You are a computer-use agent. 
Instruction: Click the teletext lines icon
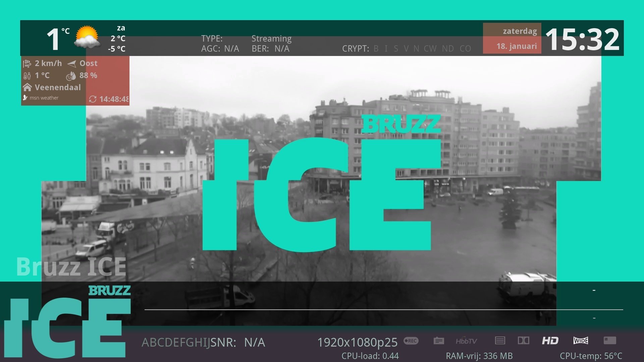(500, 341)
